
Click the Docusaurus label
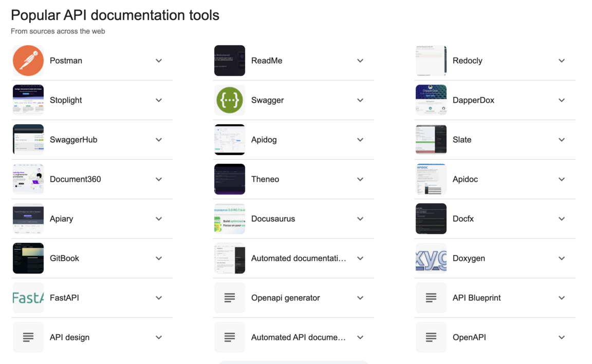click(x=273, y=219)
